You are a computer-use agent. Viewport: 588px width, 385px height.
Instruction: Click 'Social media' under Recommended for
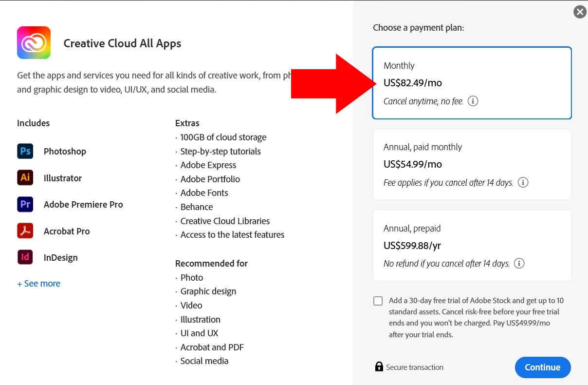(x=204, y=361)
